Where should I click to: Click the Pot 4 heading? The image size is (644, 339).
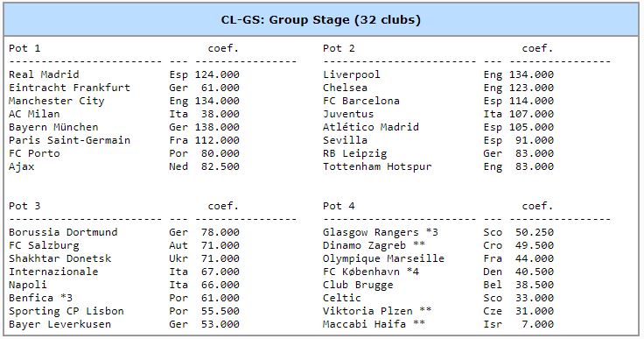click(339, 206)
